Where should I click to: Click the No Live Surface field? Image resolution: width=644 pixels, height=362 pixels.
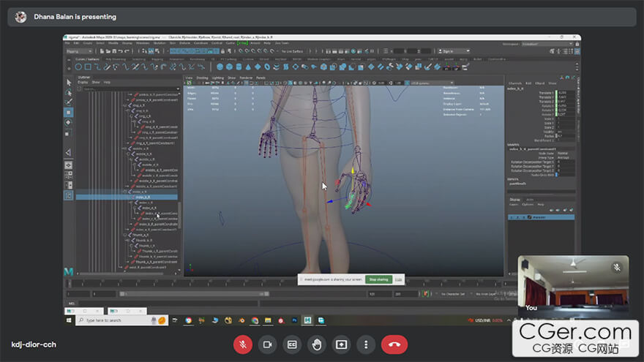click(x=292, y=51)
